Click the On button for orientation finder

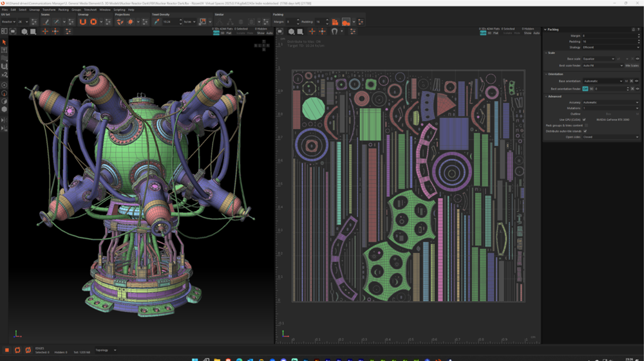(585, 89)
